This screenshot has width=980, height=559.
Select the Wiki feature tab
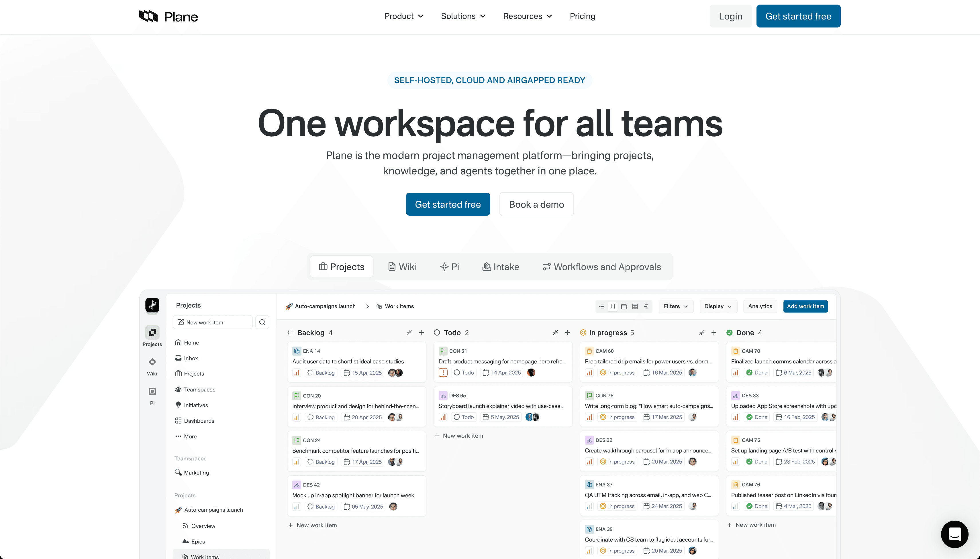tap(402, 267)
